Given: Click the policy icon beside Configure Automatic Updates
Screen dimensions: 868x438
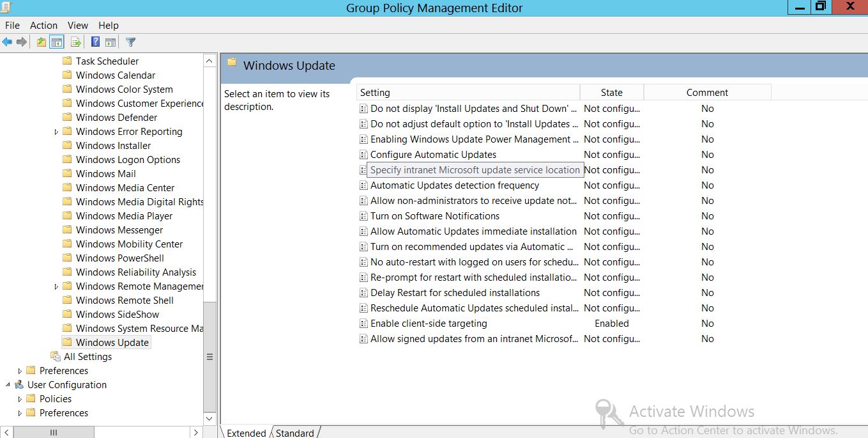Looking at the screenshot, I should click(363, 155).
